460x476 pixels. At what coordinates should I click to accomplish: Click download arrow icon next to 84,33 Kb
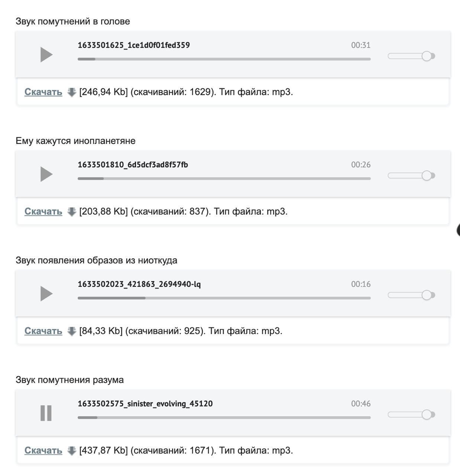click(x=72, y=331)
